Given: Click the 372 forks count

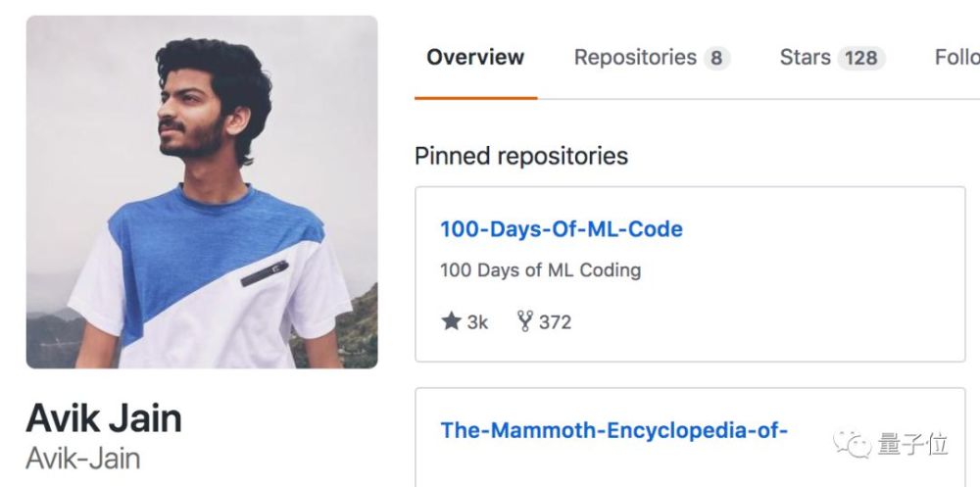Looking at the screenshot, I should [555, 321].
